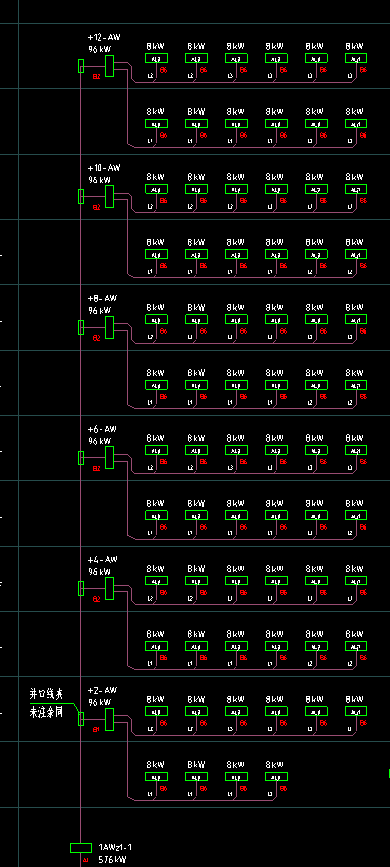Select the +6-AW text label
The width and height of the screenshot is (390, 867).
pos(102,429)
